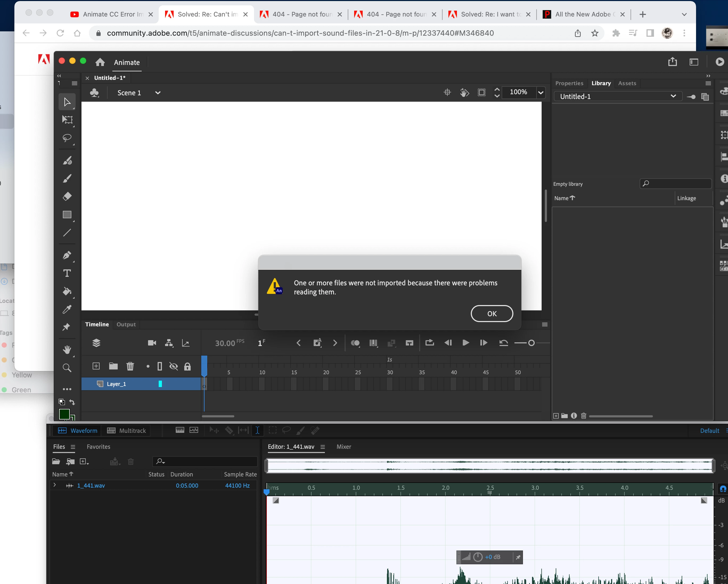
Task: Choose the Text tool
Action: pyautogui.click(x=67, y=273)
